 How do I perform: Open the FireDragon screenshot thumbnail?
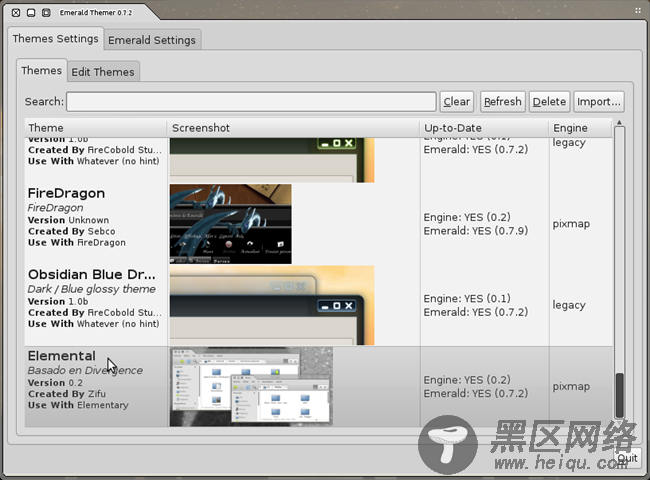pos(230,224)
